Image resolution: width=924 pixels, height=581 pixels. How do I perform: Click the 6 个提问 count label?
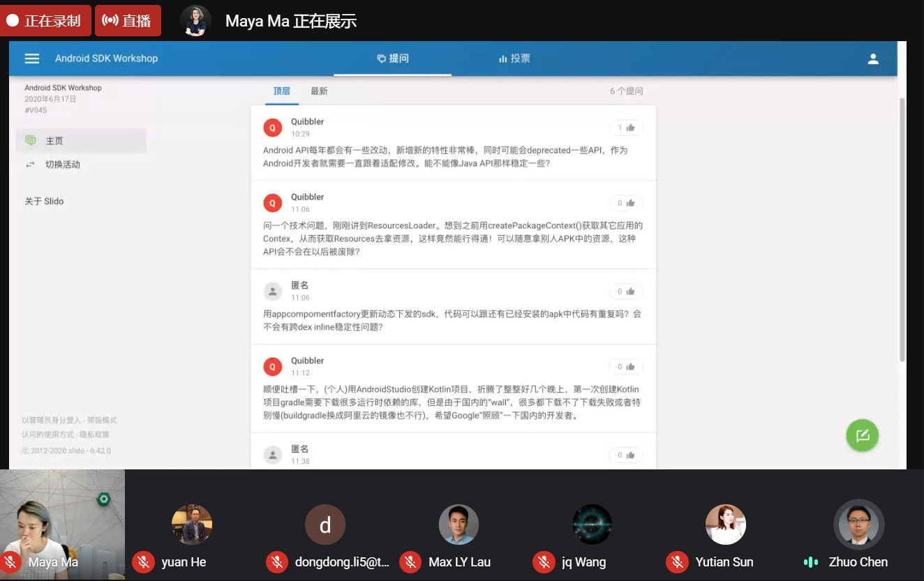(x=626, y=91)
